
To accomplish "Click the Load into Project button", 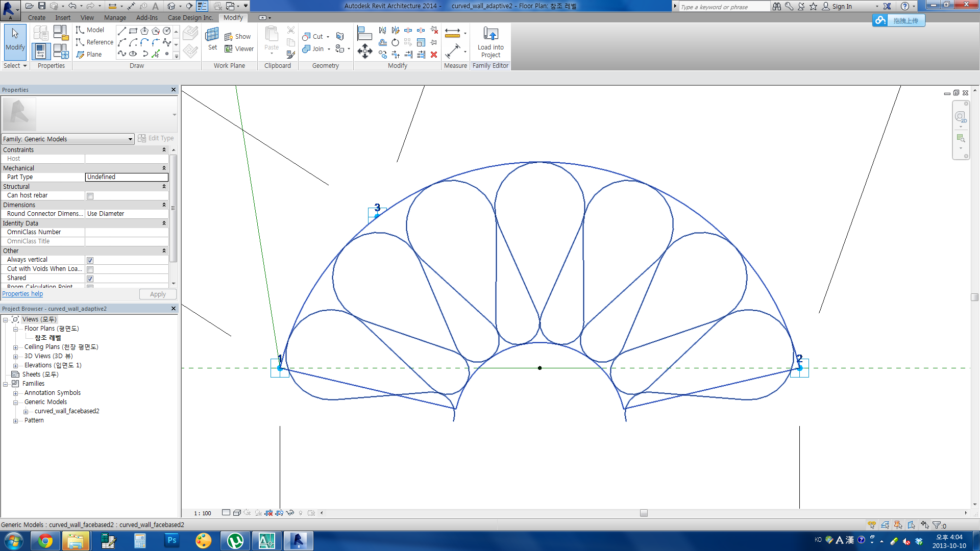I will click(x=490, y=42).
